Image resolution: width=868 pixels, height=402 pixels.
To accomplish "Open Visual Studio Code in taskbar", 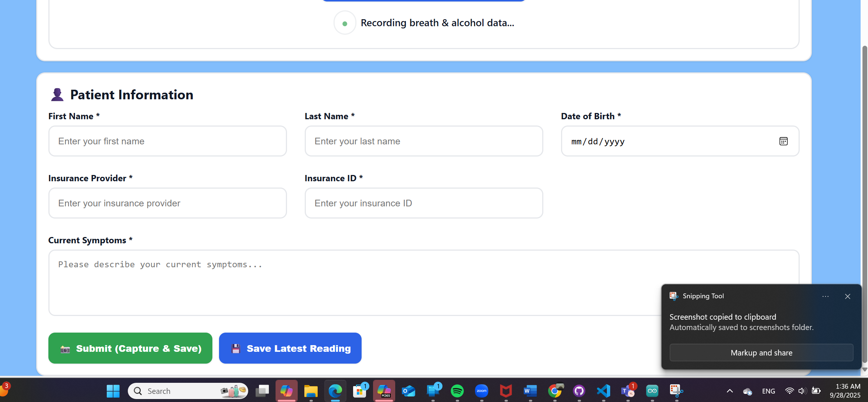I will tap(603, 391).
